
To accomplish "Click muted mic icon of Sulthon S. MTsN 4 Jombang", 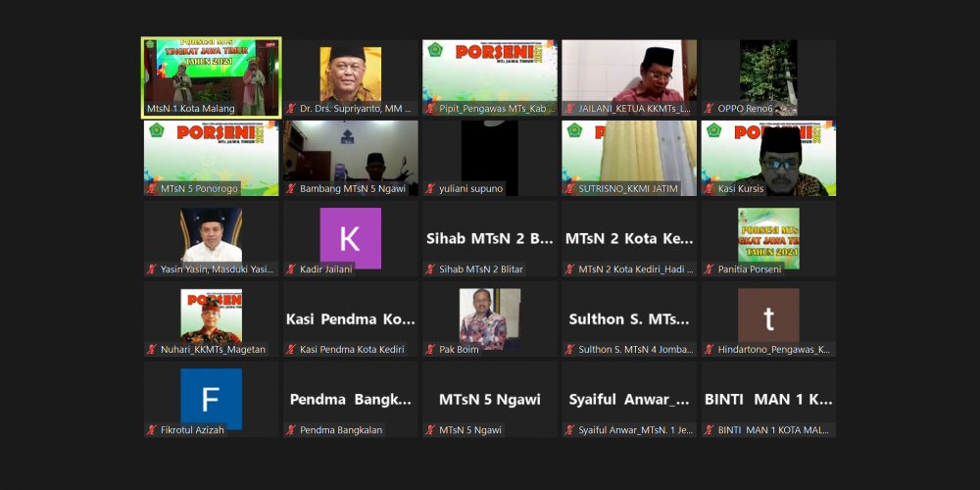I will [x=569, y=350].
